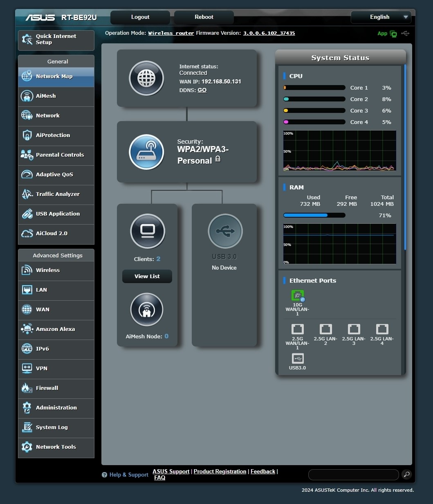433x504 pixels.
Task: Click the Logout button
Action: (x=140, y=17)
